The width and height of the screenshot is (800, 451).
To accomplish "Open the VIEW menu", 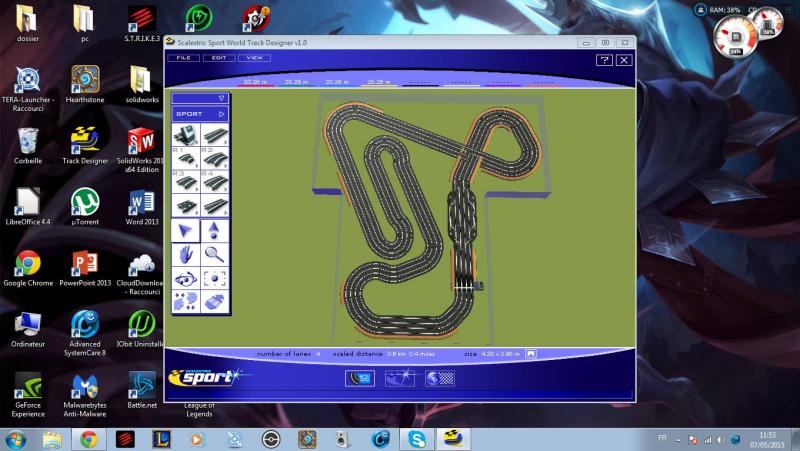I will pos(254,58).
